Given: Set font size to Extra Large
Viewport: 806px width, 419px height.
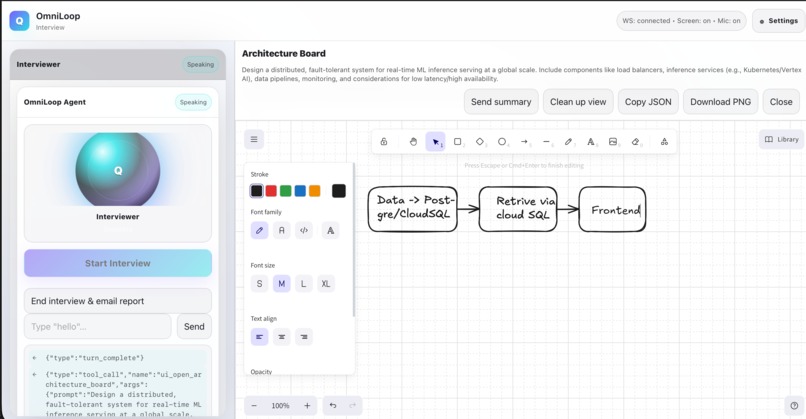Looking at the screenshot, I should (x=326, y=284).
